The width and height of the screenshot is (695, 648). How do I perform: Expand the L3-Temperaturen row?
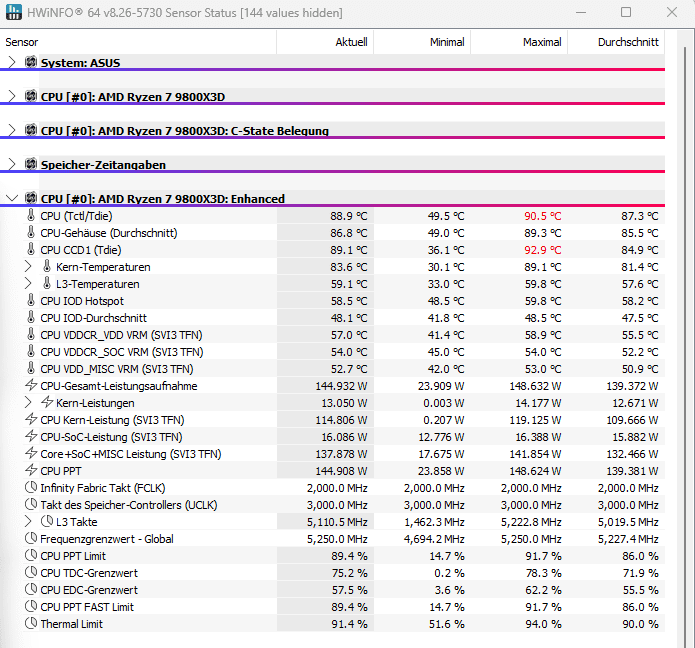(x=28, y=283)
